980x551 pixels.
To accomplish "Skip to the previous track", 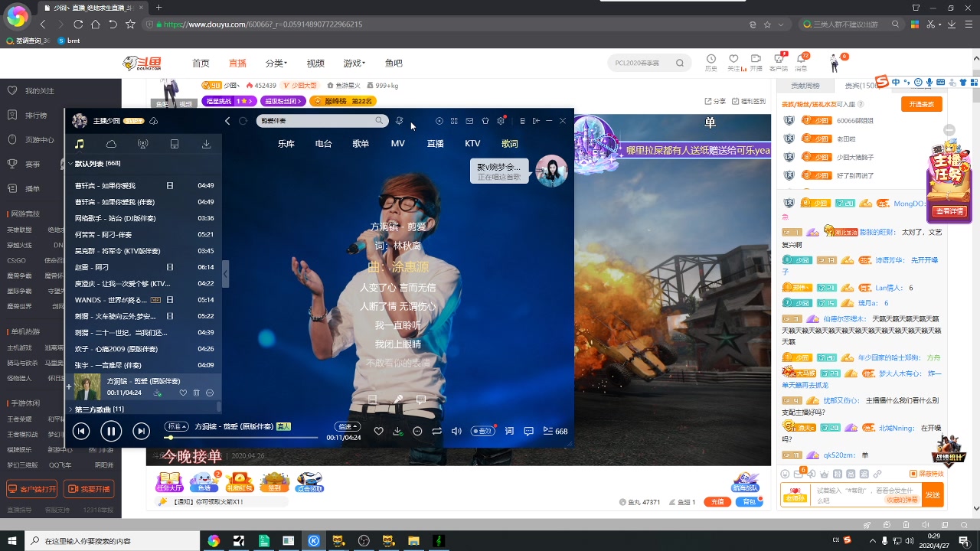I will pyautogui.click(x=81, y=432).
